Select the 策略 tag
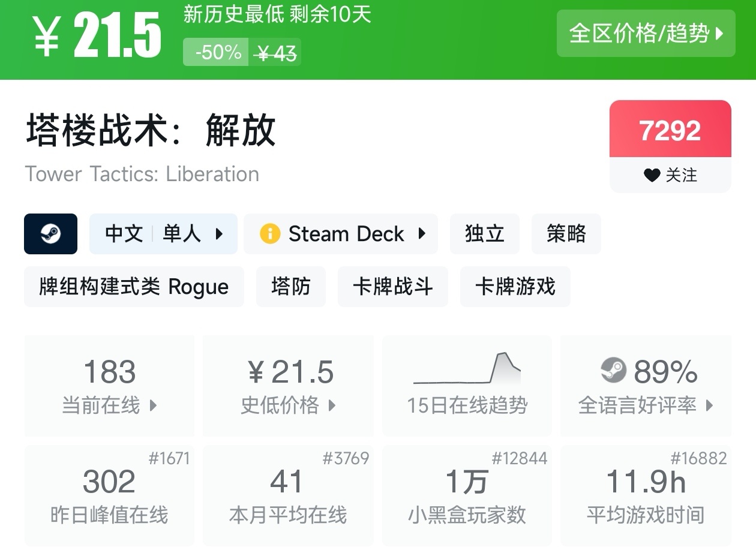 tap(566, 234)
